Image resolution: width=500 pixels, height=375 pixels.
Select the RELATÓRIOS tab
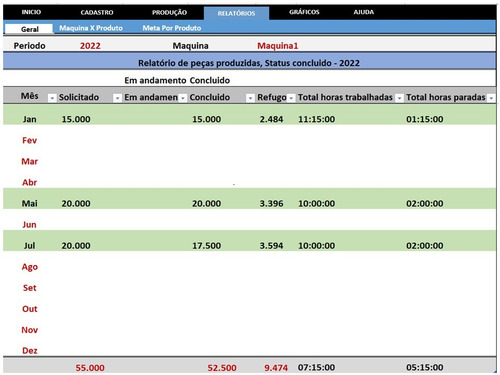(x=236, y=13)
